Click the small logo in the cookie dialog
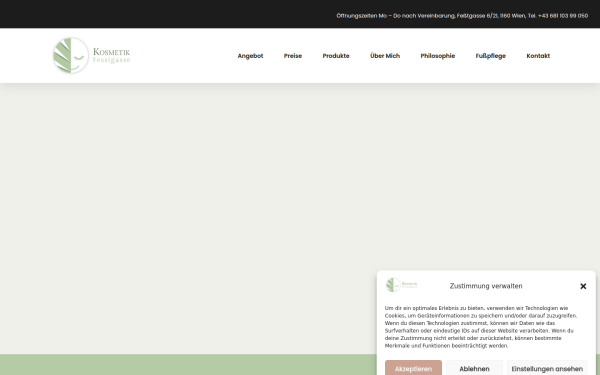 [x=401, y=285]
